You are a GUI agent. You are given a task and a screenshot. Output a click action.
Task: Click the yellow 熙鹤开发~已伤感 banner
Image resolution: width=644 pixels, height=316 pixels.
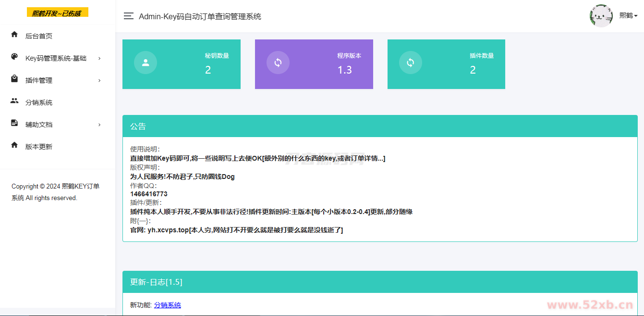coord(57,12)
